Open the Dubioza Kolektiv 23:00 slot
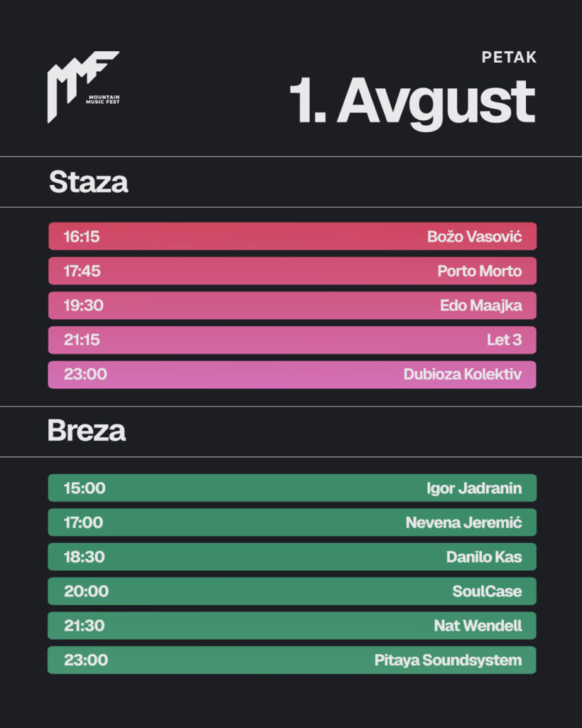 tap(291, 375)
